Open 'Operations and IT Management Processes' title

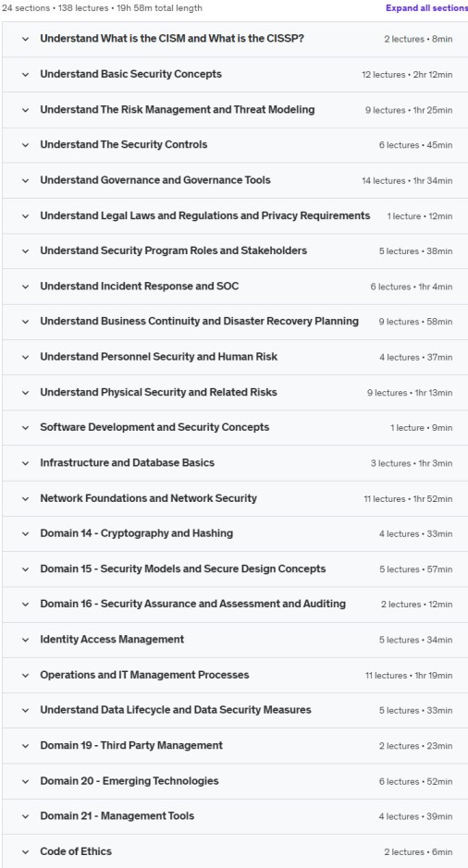click(144, 675)
